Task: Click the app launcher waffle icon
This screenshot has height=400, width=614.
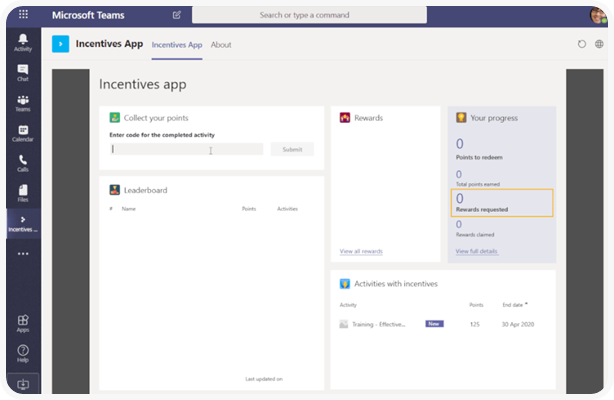Action: click(x=23, y=15)
